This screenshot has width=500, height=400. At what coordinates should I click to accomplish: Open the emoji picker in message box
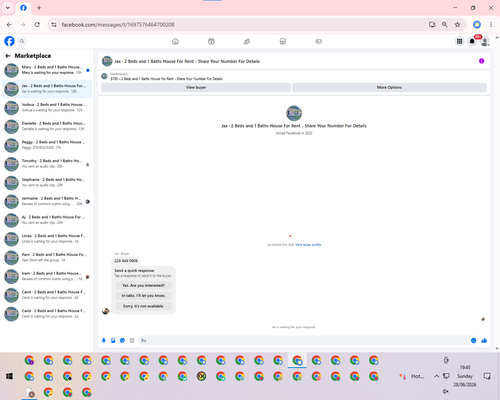(x=473, y=340)
